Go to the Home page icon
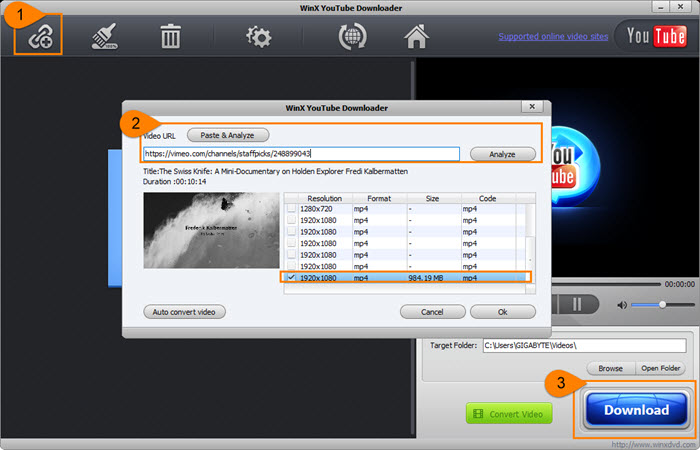 416,36
